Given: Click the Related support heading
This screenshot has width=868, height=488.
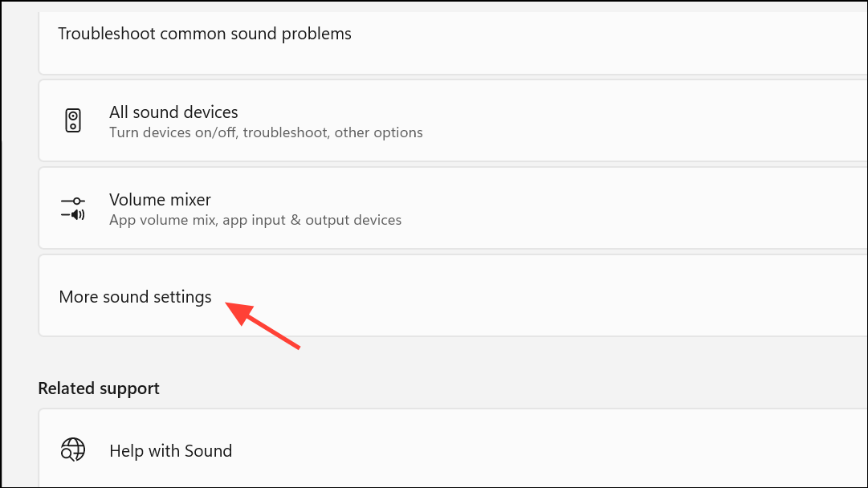Looking at the screenshot, I should click(x=99, y=388).
